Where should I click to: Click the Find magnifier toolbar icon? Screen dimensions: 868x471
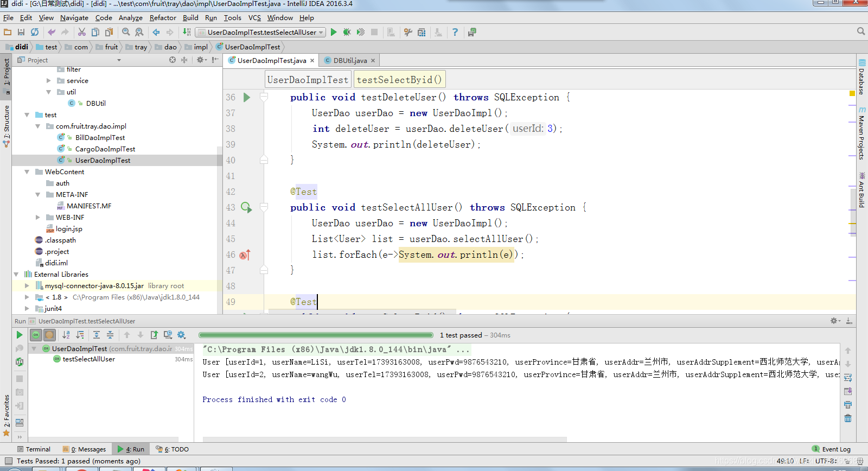[x=126, y=32]
